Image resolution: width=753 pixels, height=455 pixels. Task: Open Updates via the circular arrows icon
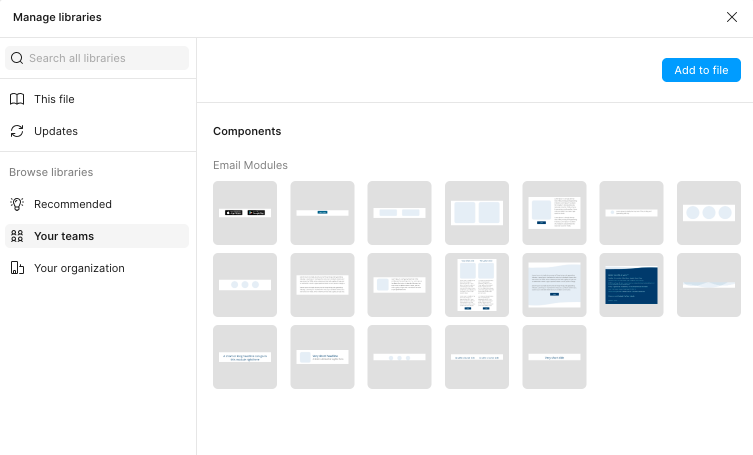click(17, 131)
